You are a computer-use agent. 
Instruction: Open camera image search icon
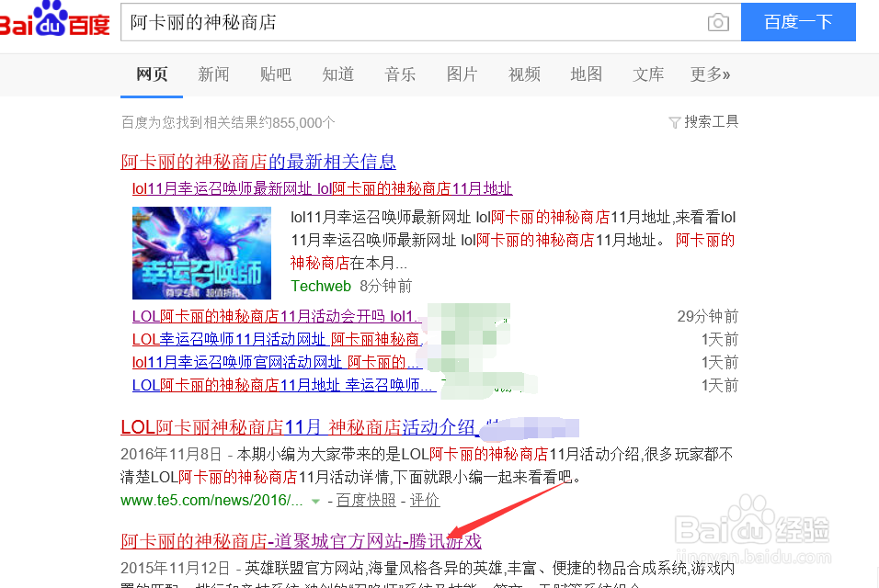click(718, 22)
